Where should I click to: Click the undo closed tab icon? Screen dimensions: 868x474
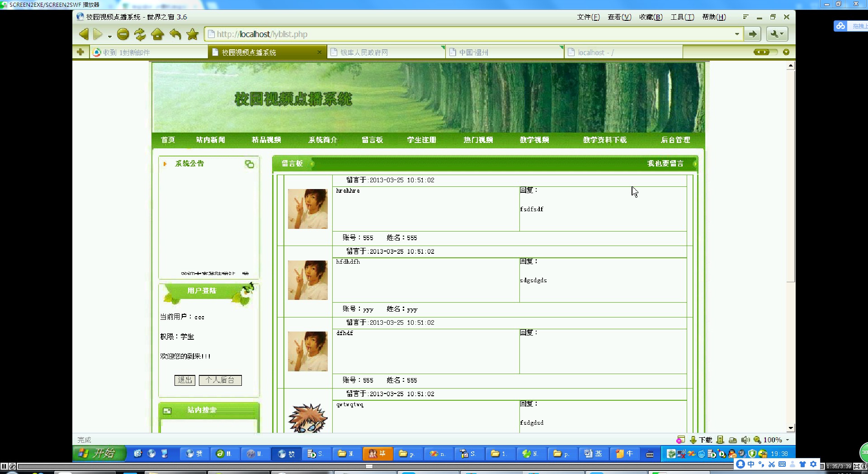tap(175, 34)
